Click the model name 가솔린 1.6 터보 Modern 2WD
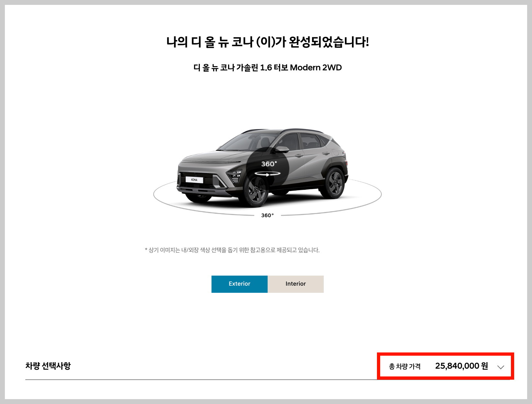The image size is (532, 404). pyautogui.click(x=267, y=67)
